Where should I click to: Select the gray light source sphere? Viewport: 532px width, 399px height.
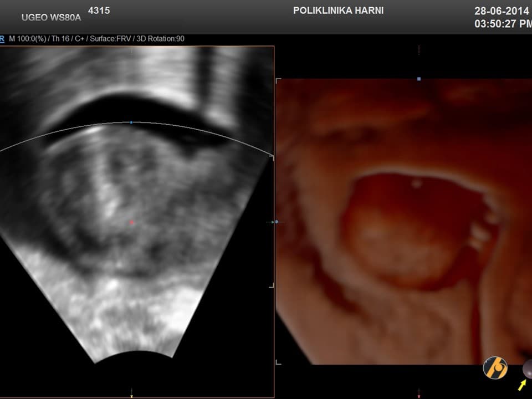528,369
